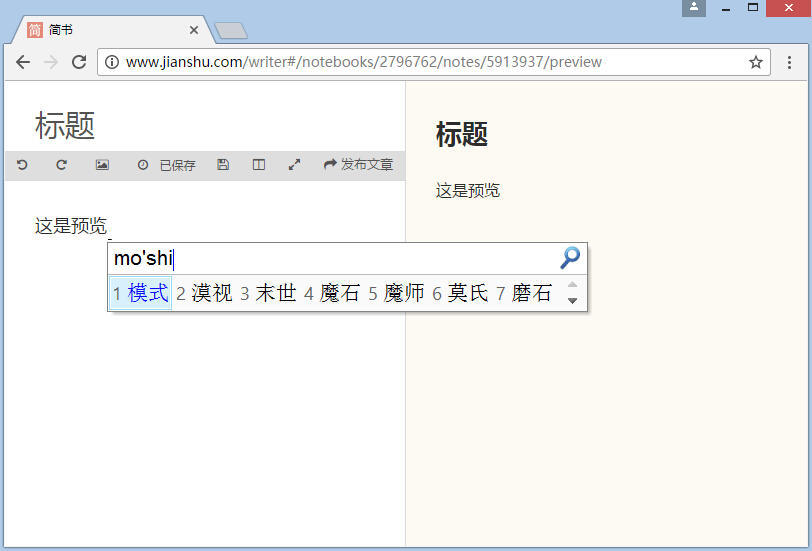Bookmark this page with star icon
Viewport: 812px width, 551px height.
coord(756,62)
